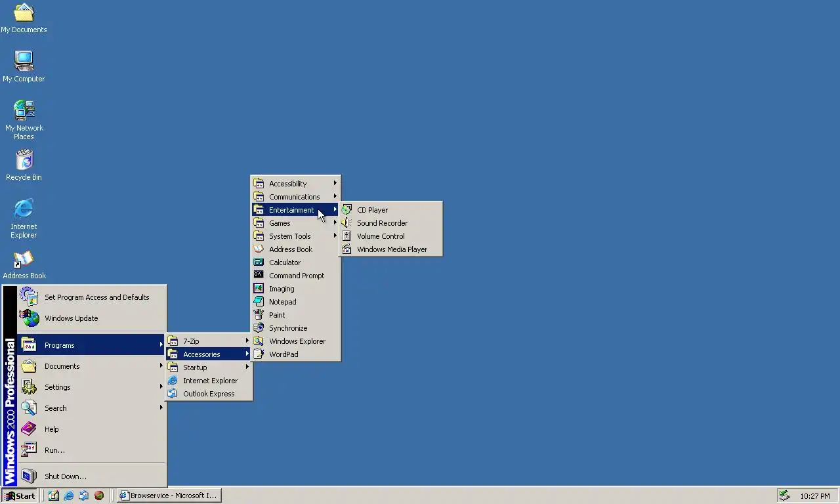The width and height of the screenshot is (840, 504).
Task: Expand the Settings submenu arrow
Action: 161,387
